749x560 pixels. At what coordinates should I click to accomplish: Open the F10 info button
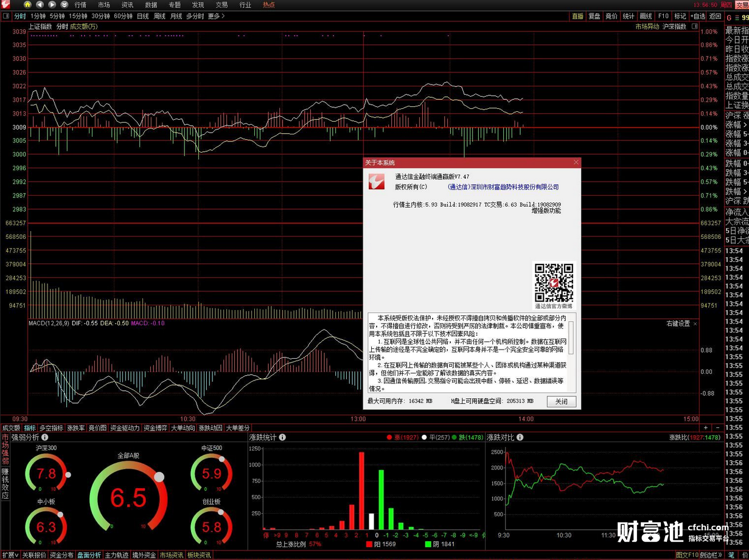pyautogui.click(x=663, y=16)
